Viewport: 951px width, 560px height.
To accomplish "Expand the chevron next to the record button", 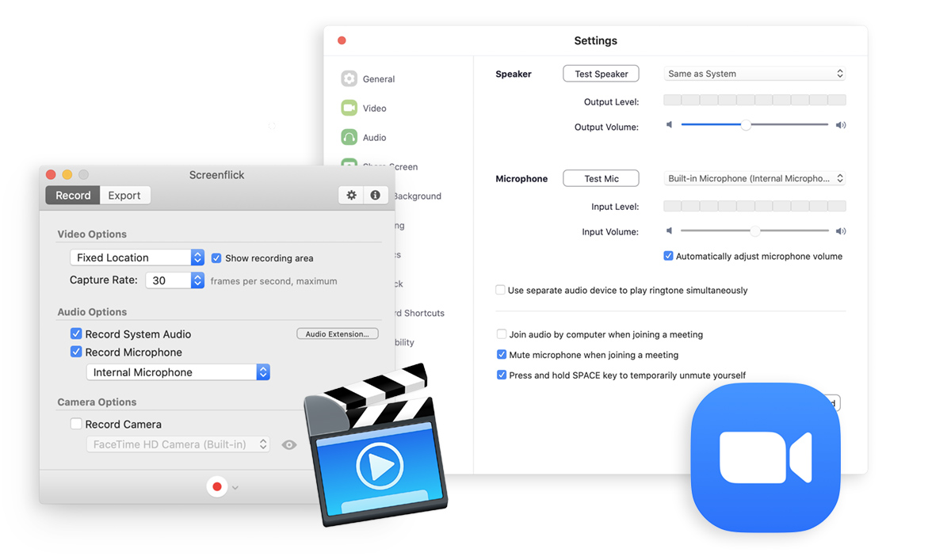I will (x=235, y=487).
